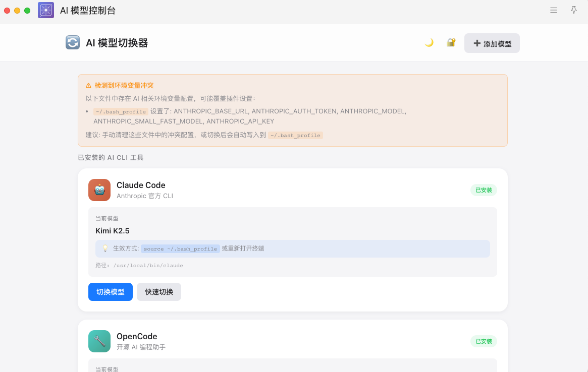Screen dimensions: 588x372
Task: Click the /usr/local/bin/claude path text
Action: 148,265
